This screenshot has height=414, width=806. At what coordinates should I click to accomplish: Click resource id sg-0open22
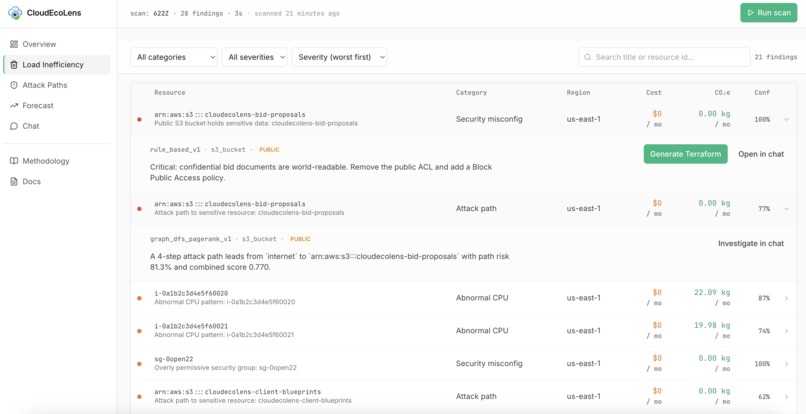174,359
